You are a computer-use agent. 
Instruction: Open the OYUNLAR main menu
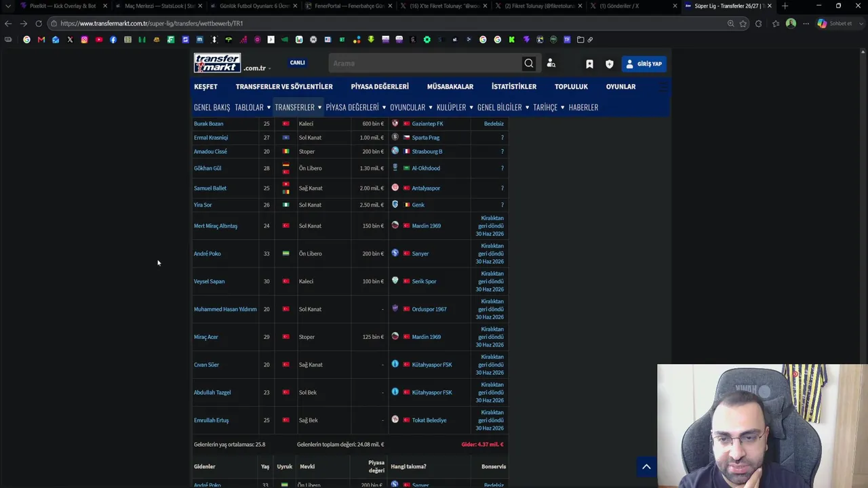(x=620, y=86)
